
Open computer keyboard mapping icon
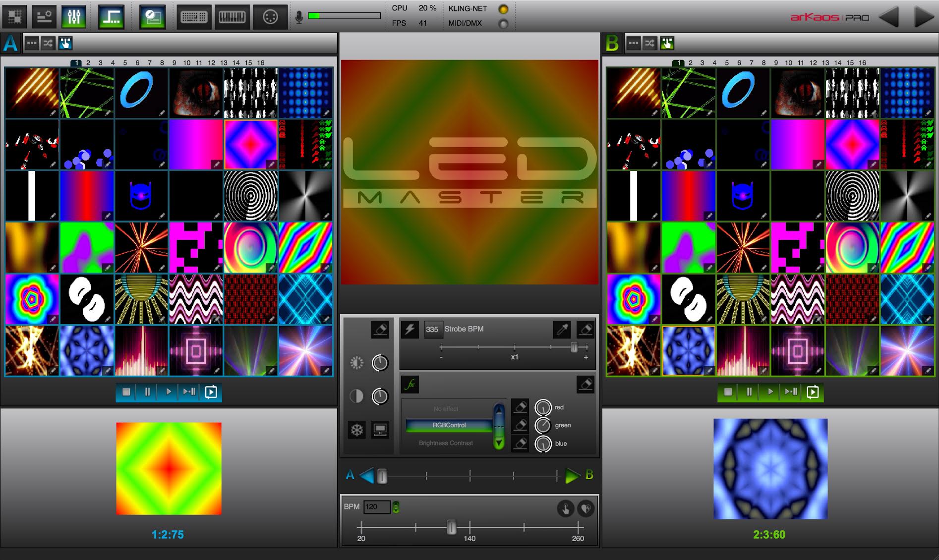[x=194, y=17]
